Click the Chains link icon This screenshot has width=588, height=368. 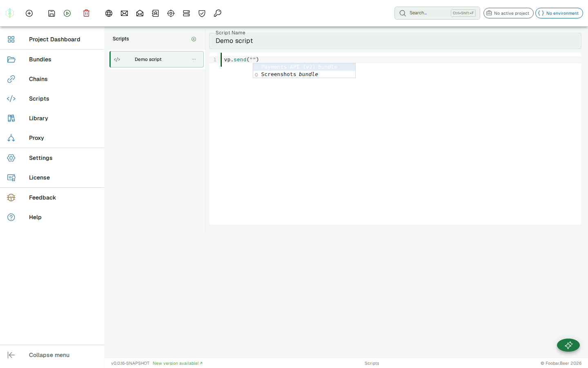pyautogui.click(x=11, y=79)
